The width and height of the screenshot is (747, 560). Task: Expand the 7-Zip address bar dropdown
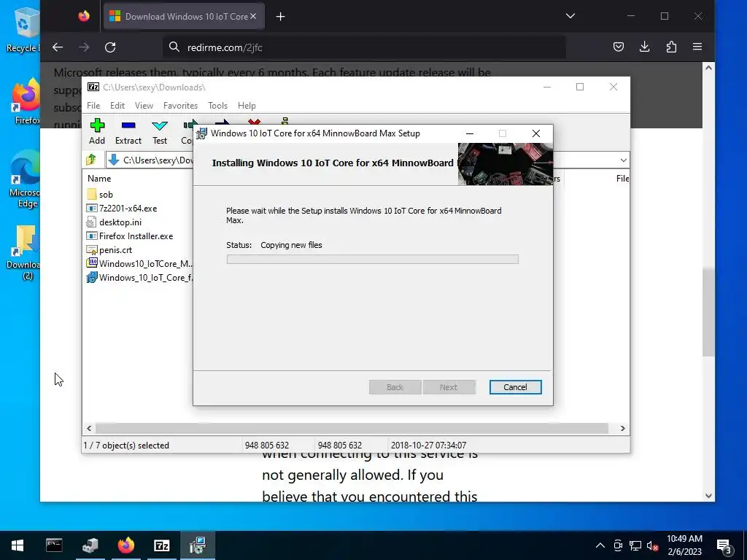[623, 160]
